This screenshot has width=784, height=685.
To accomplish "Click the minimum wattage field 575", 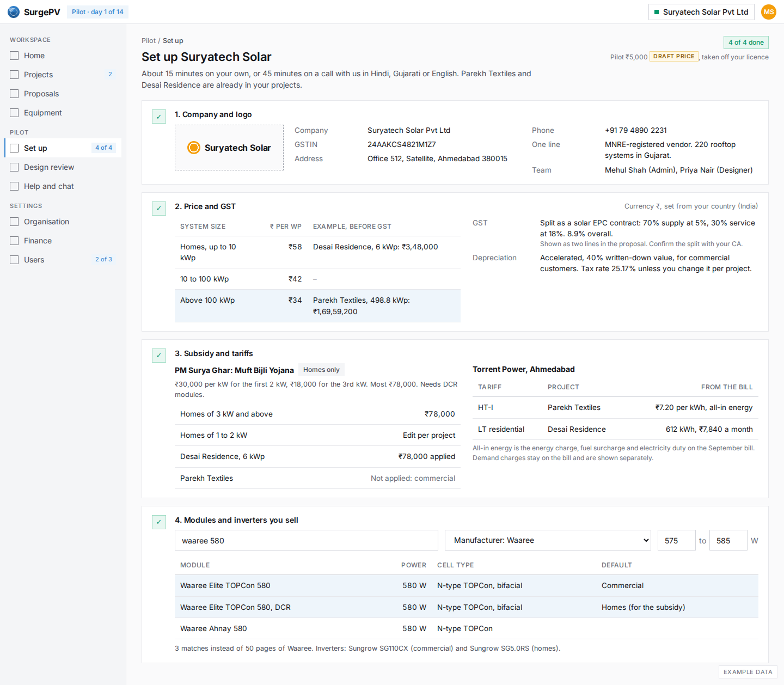I will click(x=677, y=540).
